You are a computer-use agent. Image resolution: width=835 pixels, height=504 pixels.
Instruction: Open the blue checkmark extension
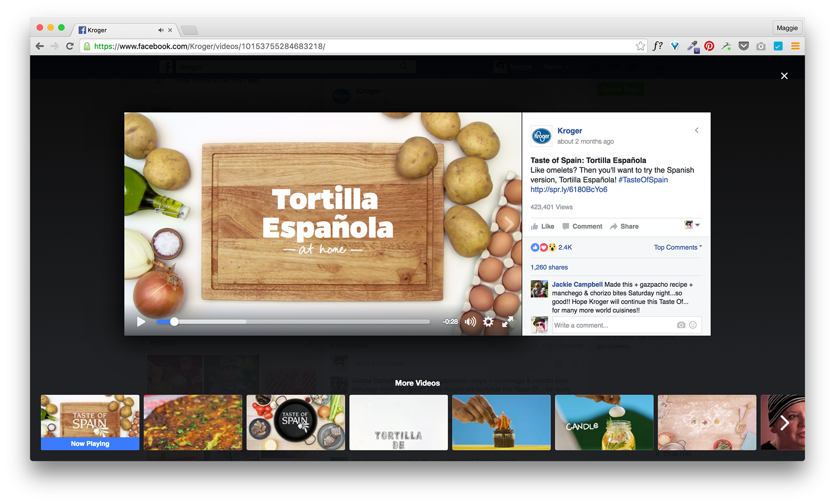[778, 46]
